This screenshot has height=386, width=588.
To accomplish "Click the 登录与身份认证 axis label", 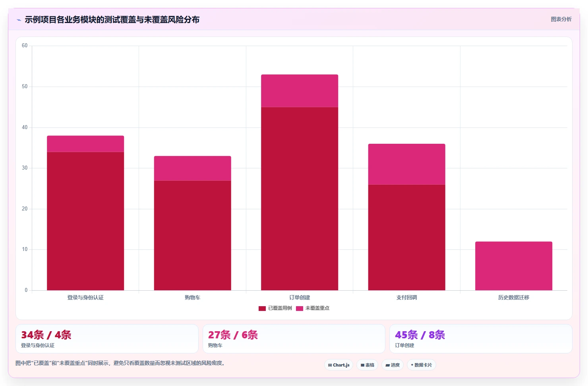I will point(85,297).
